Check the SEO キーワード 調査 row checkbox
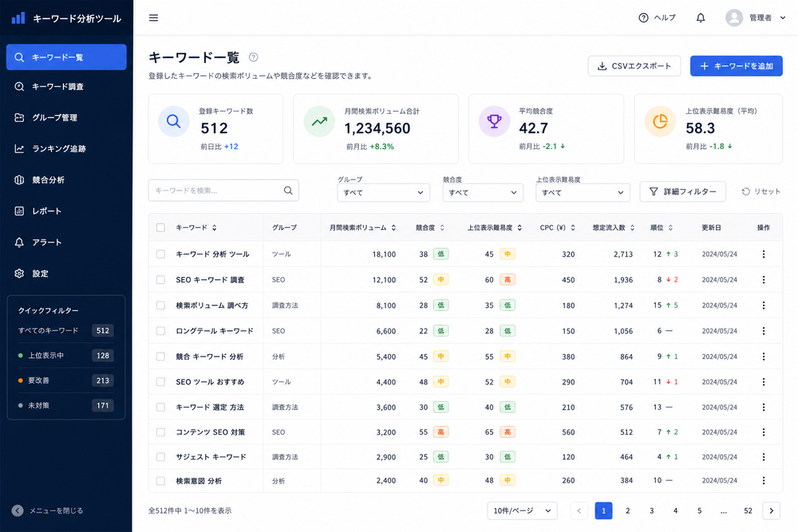The height and width of the screenshot is (532, 798). pyautogui.click(x=160, y=280)
